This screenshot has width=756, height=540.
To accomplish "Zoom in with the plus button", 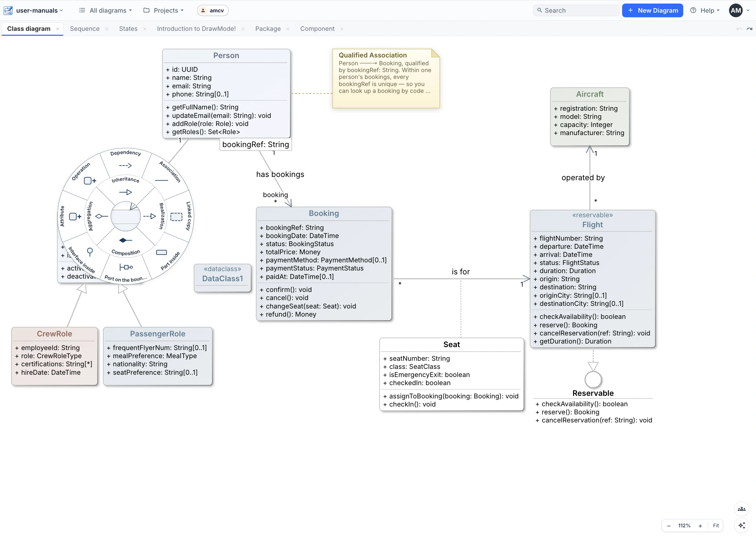I will [700, 526].
